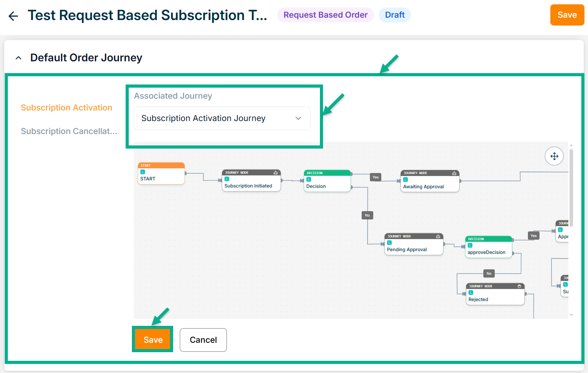Click the face icon on Rejected node
This screenshot has width=588, height=373.
pyautogui.click(x=519, y=286)
